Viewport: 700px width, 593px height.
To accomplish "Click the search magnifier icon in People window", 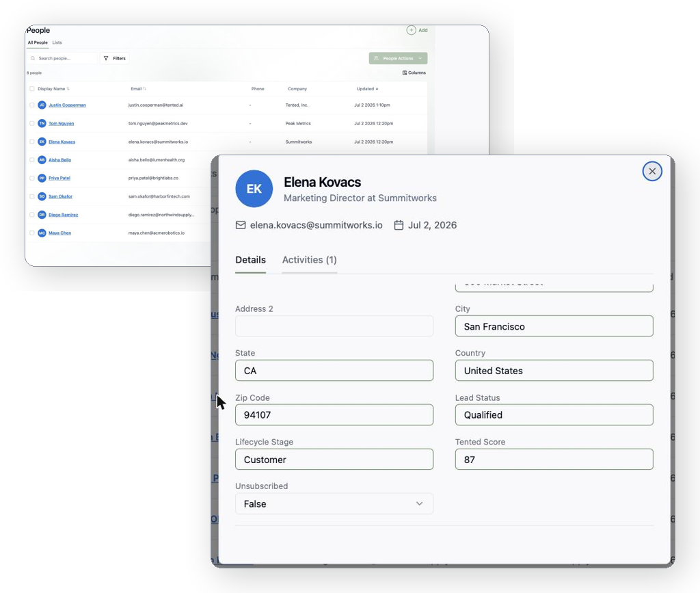I will pyautogui.click(x=33, y=59).
